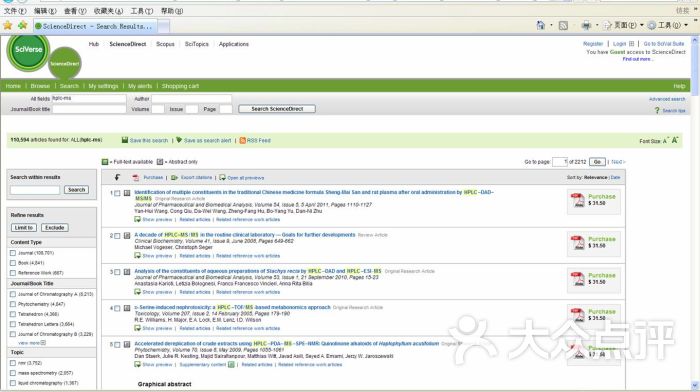
Task: Click the IE home page icon
Action: 541,25
